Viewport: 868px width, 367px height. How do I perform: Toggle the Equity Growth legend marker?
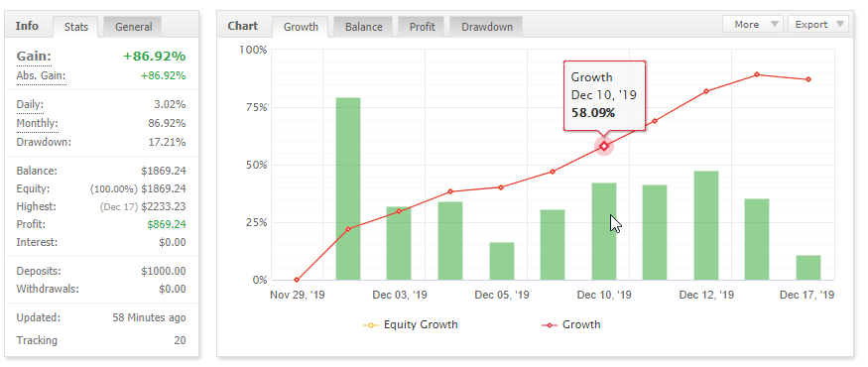370,325
